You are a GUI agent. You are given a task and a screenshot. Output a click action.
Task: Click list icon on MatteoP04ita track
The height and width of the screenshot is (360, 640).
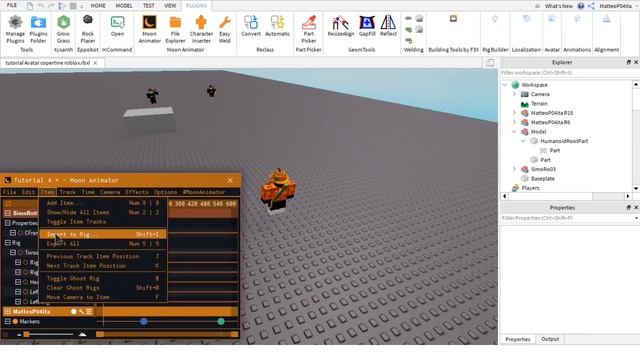[x=89, y=311]
